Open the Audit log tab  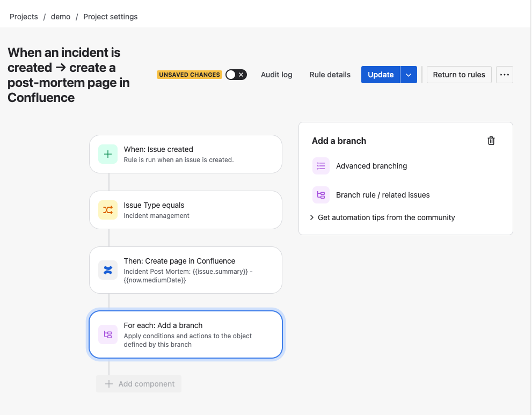coord(276,75)
